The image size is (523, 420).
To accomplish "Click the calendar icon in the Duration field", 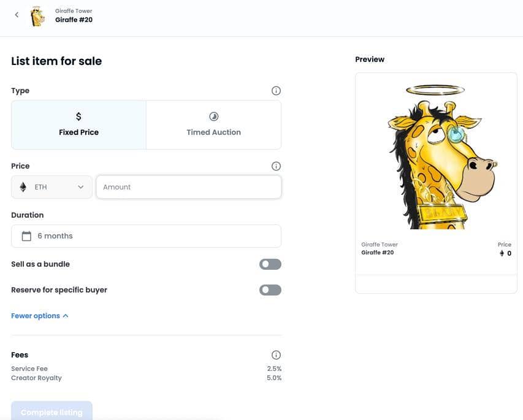I will (x=26, y=235).
